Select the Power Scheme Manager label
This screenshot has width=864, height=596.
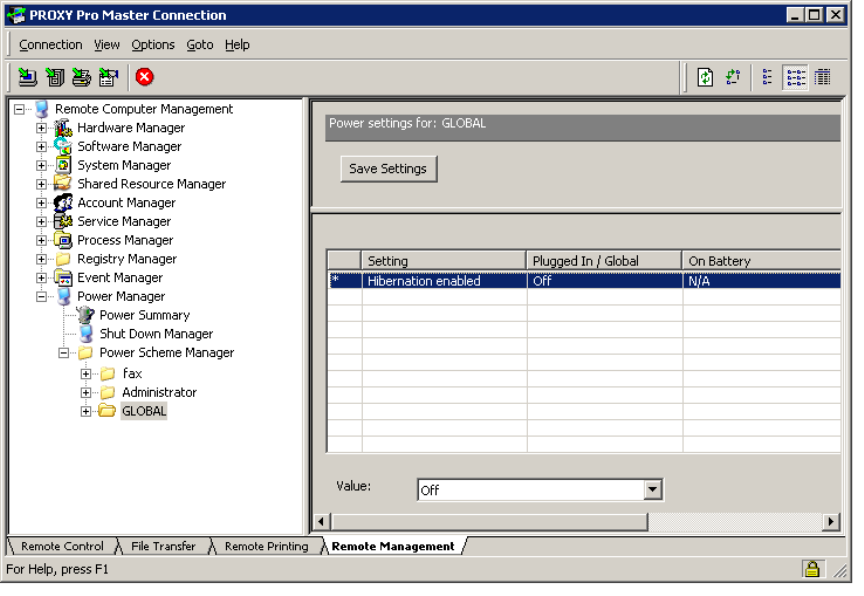coord(166,353)
